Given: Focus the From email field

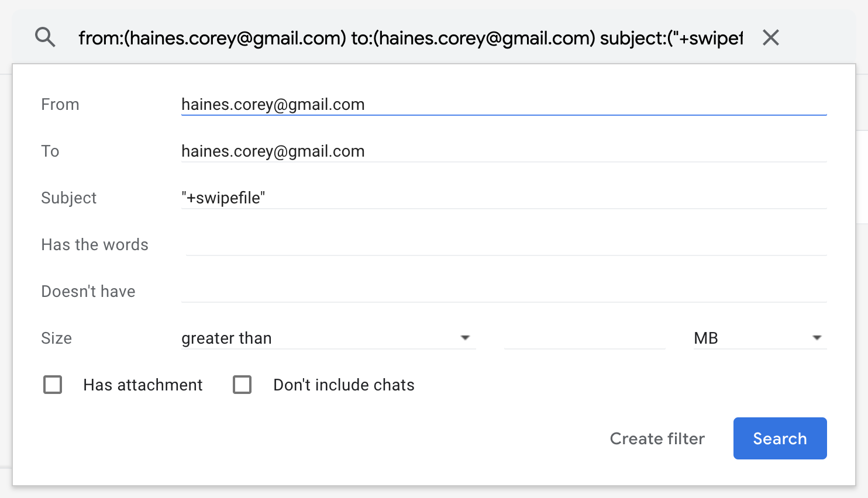Looking at the screenshot, I should tap(503, 105).
